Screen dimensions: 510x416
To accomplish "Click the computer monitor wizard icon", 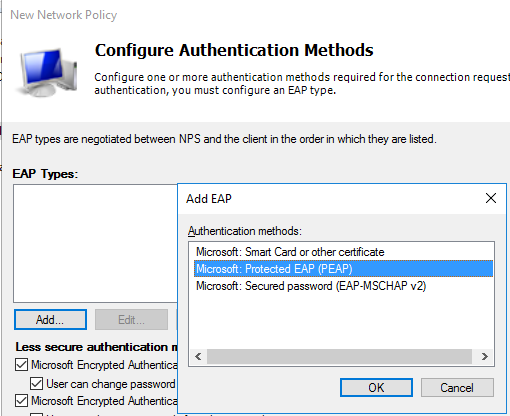I will click(x=47, y=72).
